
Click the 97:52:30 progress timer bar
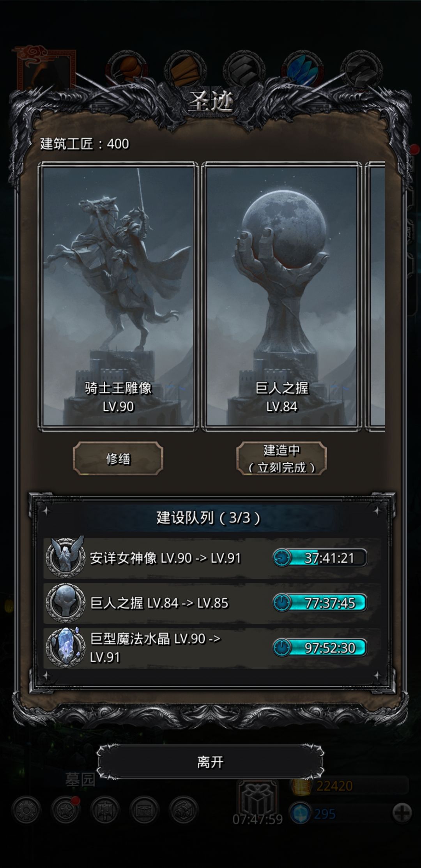320,648
